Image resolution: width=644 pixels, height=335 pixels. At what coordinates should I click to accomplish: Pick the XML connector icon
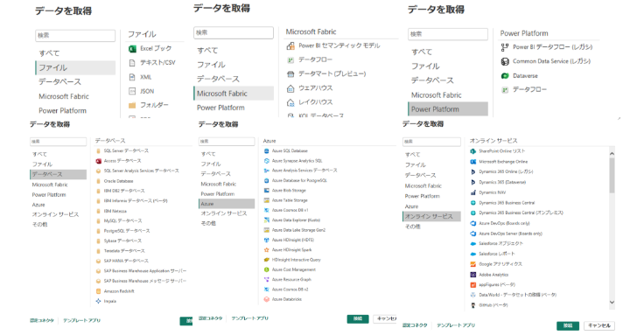(x=132, y=77)
